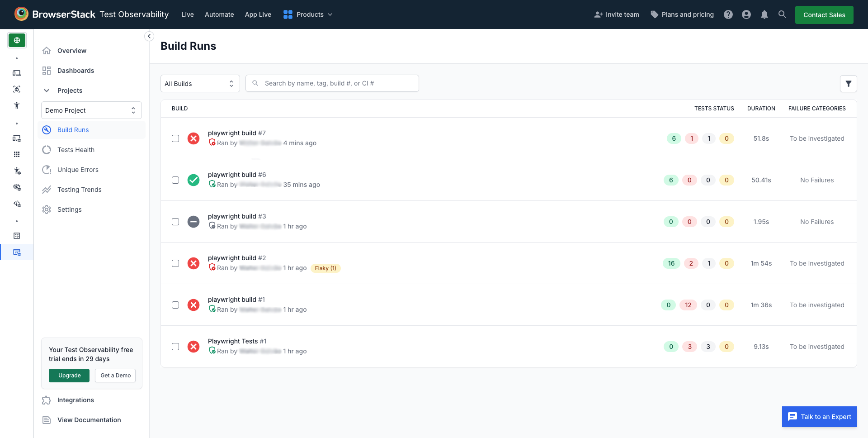Click duration 50.41s of build #6
Screen dimensions: 868x438
[761, 180]
